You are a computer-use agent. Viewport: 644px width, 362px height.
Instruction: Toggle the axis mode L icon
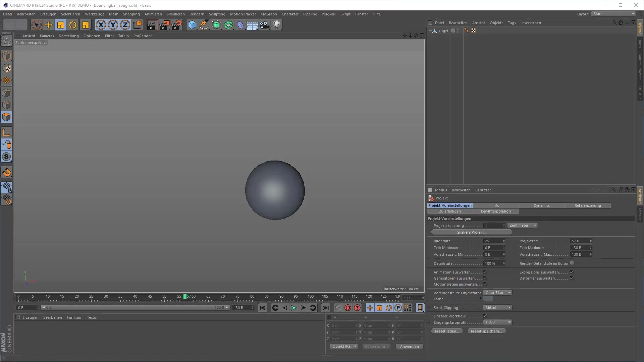point(6,132)
